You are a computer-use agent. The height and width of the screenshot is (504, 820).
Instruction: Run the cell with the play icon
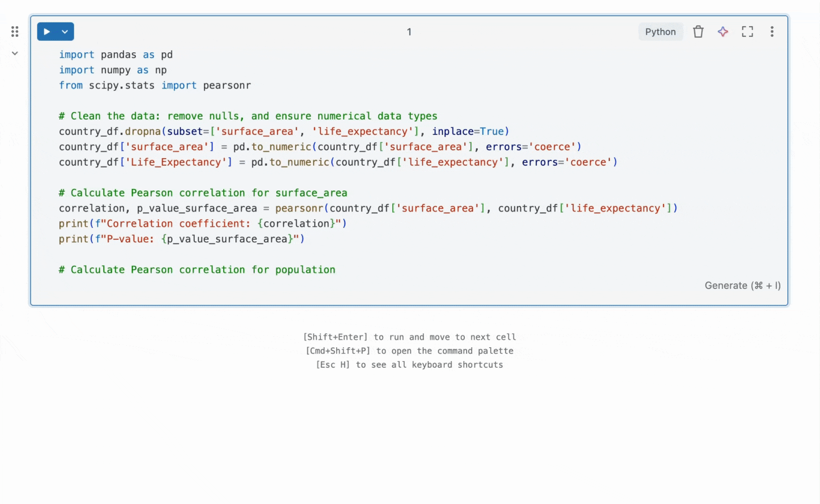[x=46, y=31]
